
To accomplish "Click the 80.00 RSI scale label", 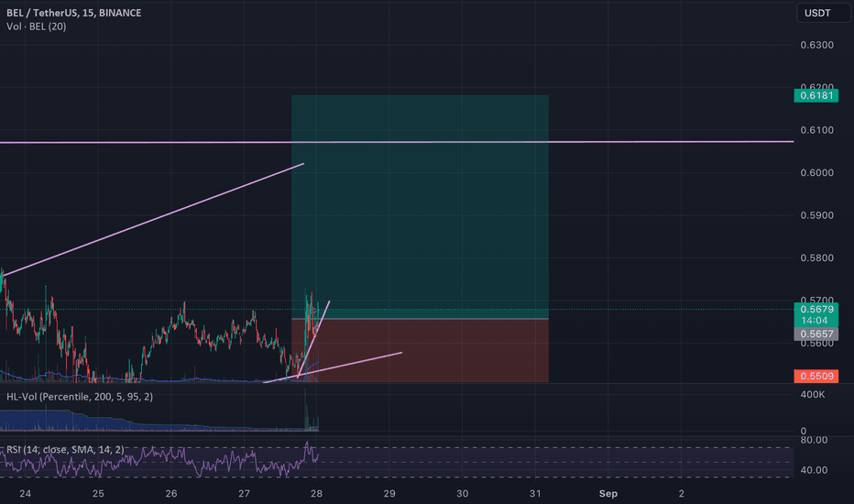I will pyautogui.click(x=815, y=440).
